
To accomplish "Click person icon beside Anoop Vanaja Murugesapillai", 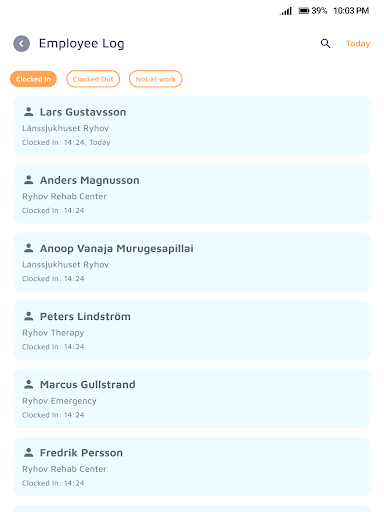I will [29, 248].
